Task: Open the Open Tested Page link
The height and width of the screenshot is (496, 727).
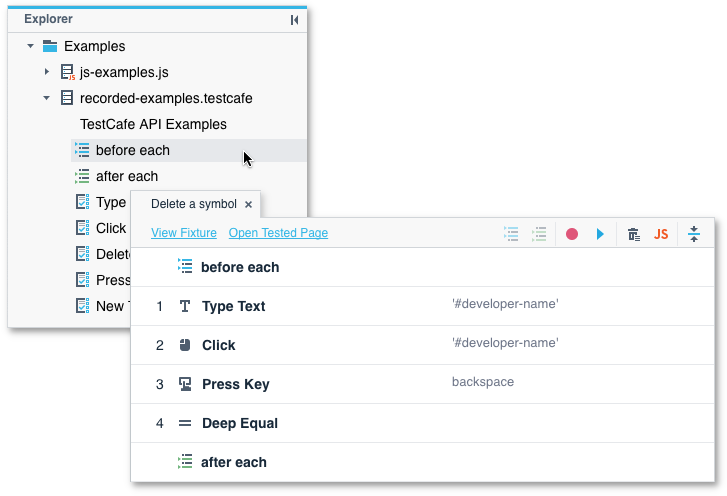Action: 278,233
